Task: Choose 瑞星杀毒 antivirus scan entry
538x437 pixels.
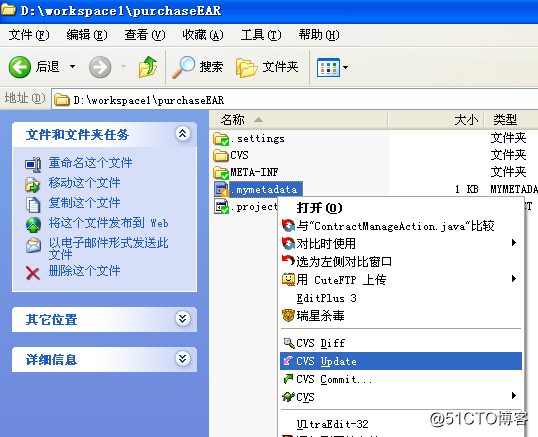Action: tap(401, 316)
